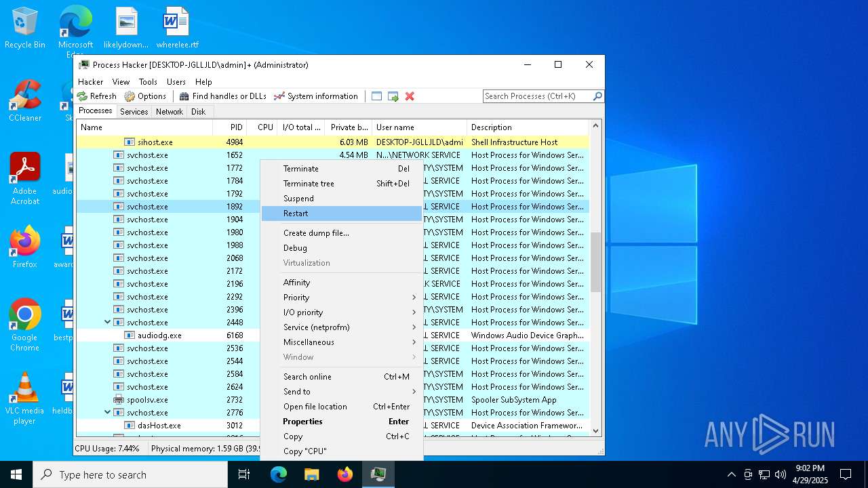Viewport: 868px width, 488px height.
Task: Open File Explorer from the taskbar
Action: pyautogui.click(x=312, y=474)
